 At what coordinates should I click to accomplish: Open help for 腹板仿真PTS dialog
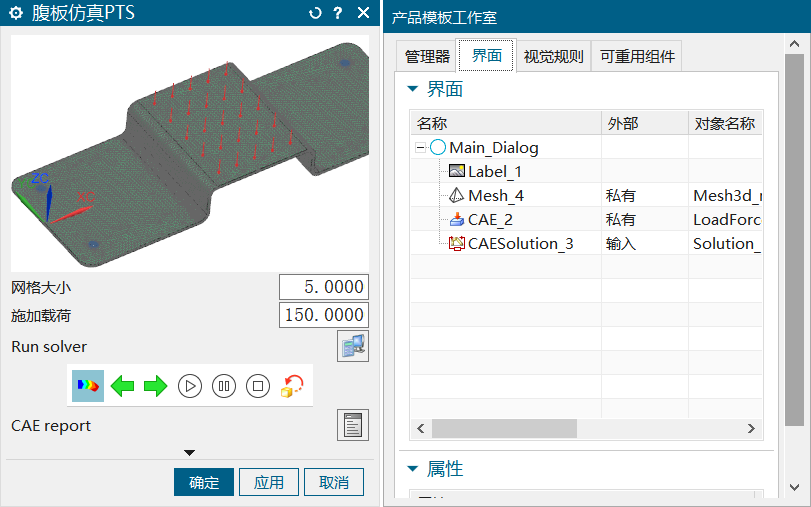click(x=338, y=13)
